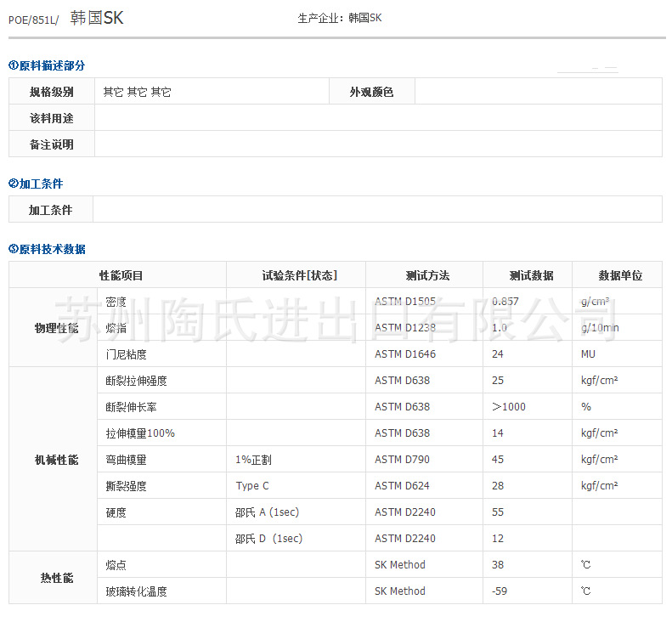Screen dimensions: 672x622
Task: Select the Shore D hardness value 12
Action: pyautogui.click(x=498, y=539)
